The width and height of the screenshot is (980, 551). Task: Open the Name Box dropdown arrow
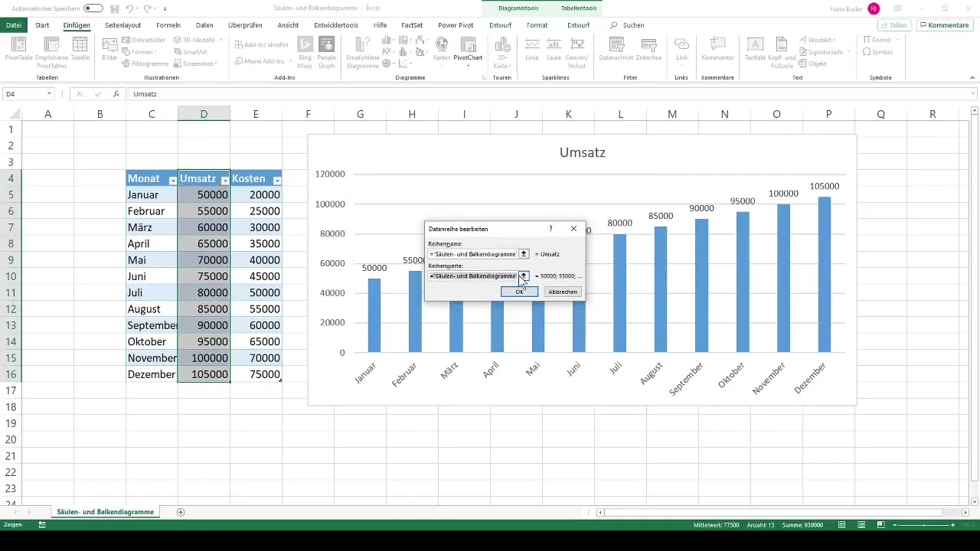(49, 93)
